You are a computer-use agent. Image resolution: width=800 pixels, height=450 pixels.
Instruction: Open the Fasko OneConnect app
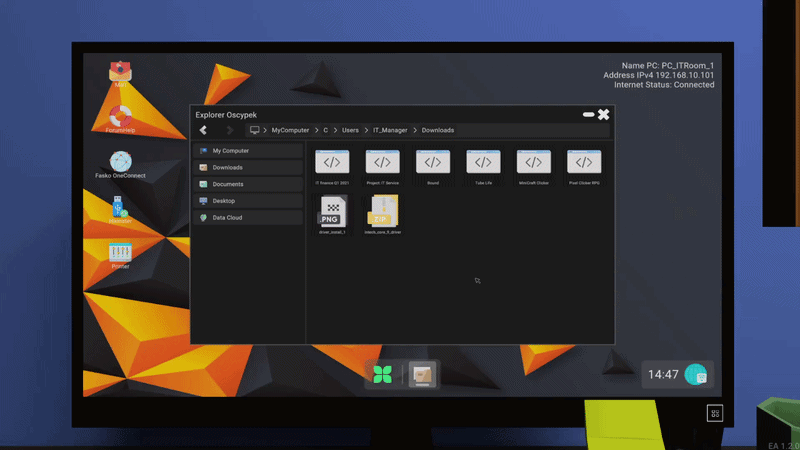point(120,165)
